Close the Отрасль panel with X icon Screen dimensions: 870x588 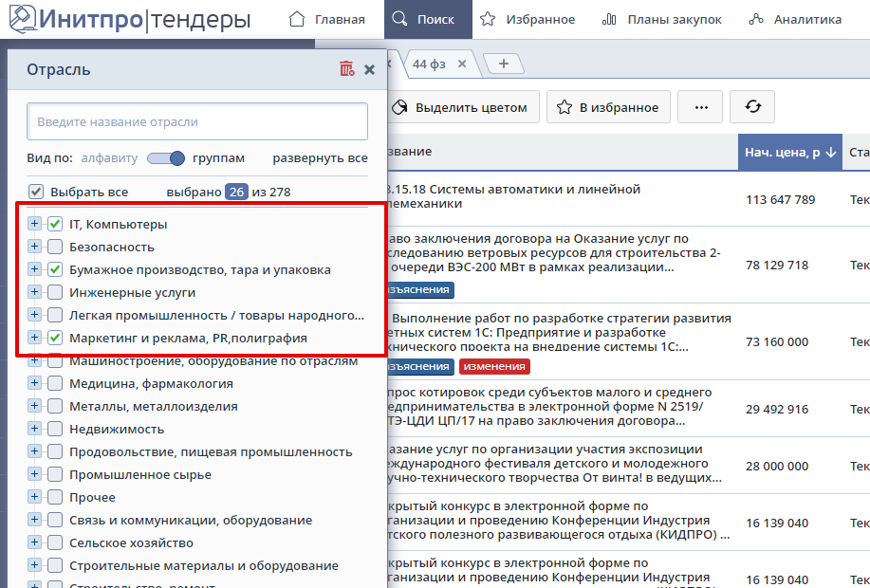click(370, 69)
